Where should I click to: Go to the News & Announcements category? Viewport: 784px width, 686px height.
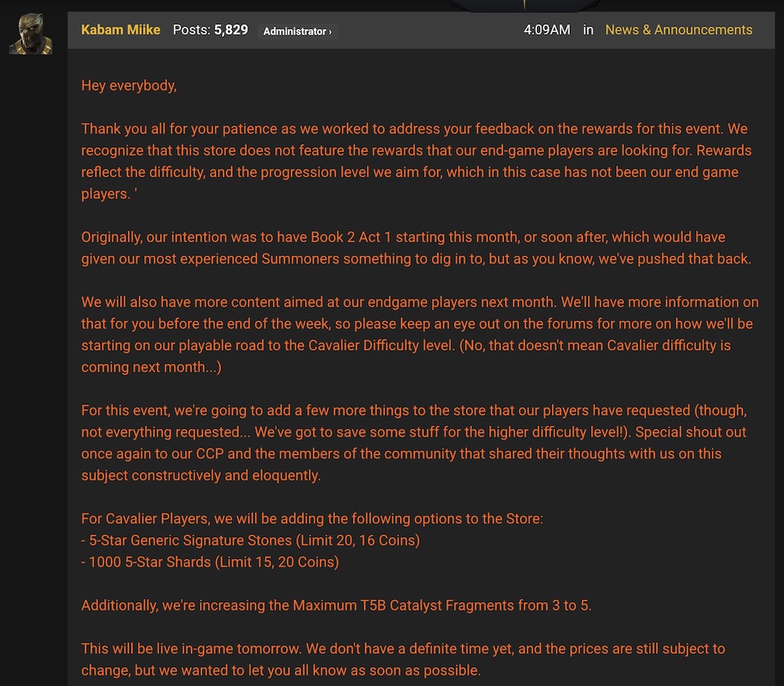point(678,30)
